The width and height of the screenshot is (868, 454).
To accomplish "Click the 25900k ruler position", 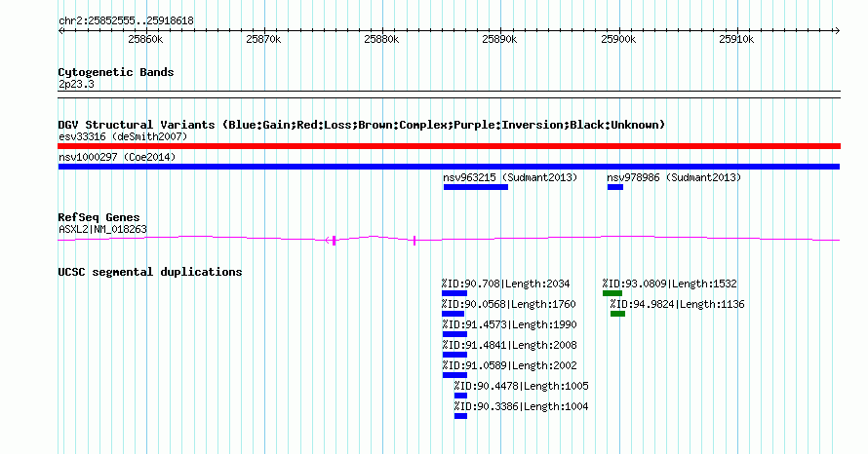I will 618,39.
